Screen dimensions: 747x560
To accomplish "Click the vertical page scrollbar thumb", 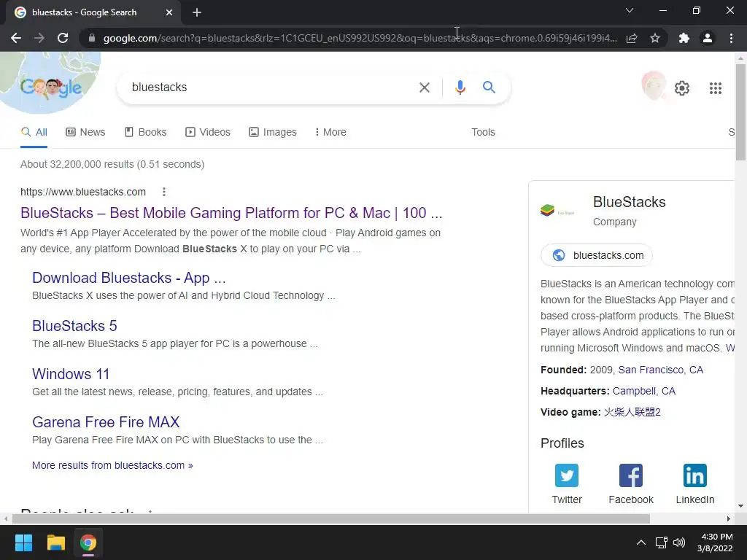I will click(740, 112).
